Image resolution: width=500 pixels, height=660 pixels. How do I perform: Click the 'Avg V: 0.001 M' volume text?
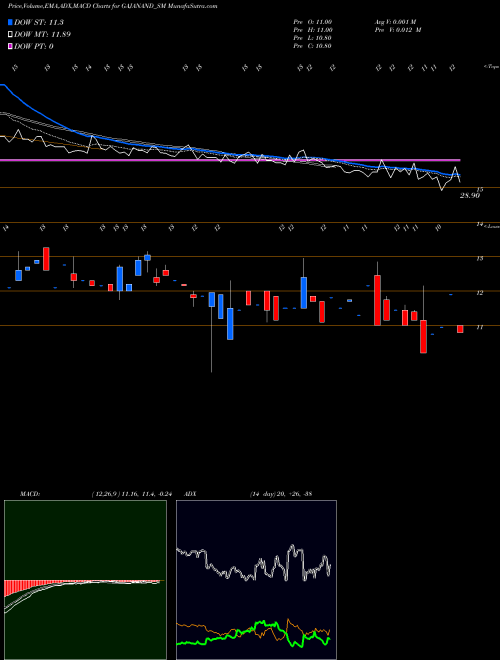click(395, 22)
